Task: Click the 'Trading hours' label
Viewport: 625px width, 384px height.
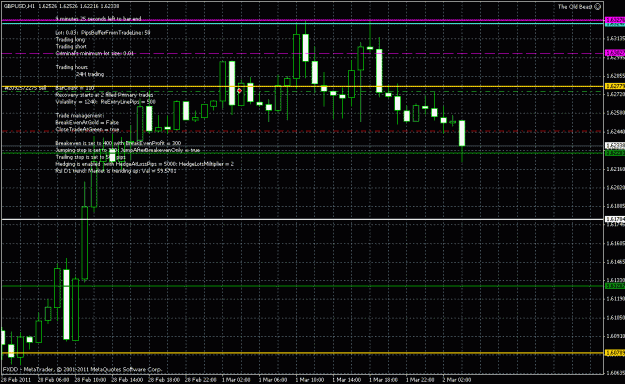Action: [72, 67]
